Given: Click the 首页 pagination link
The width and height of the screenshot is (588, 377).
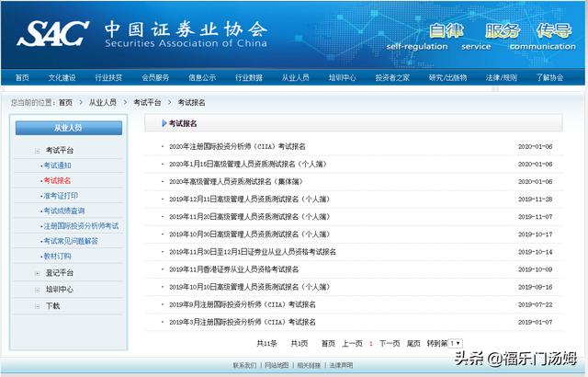Looking at the screenshot, I should pyautogui.click(x=329, y=343).
